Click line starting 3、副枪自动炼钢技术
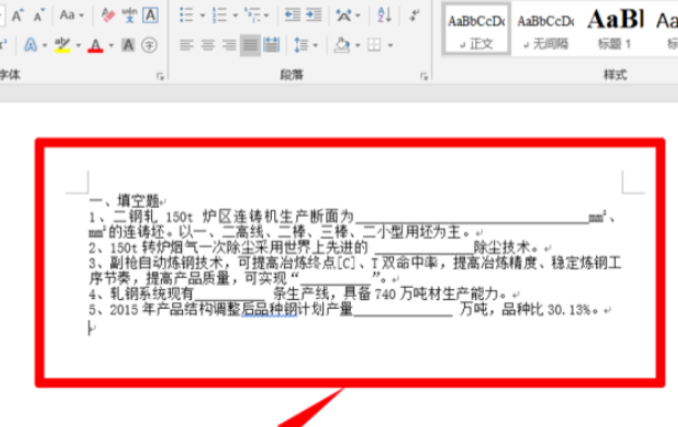This screenshot has height=427, width=678. pyautogui.click(x=355, y=263)
